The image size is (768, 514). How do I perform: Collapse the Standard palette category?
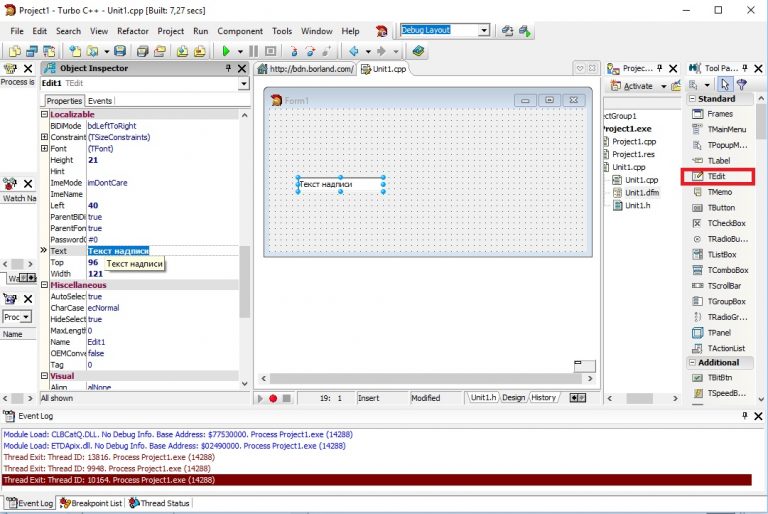(x=692, y=98)
